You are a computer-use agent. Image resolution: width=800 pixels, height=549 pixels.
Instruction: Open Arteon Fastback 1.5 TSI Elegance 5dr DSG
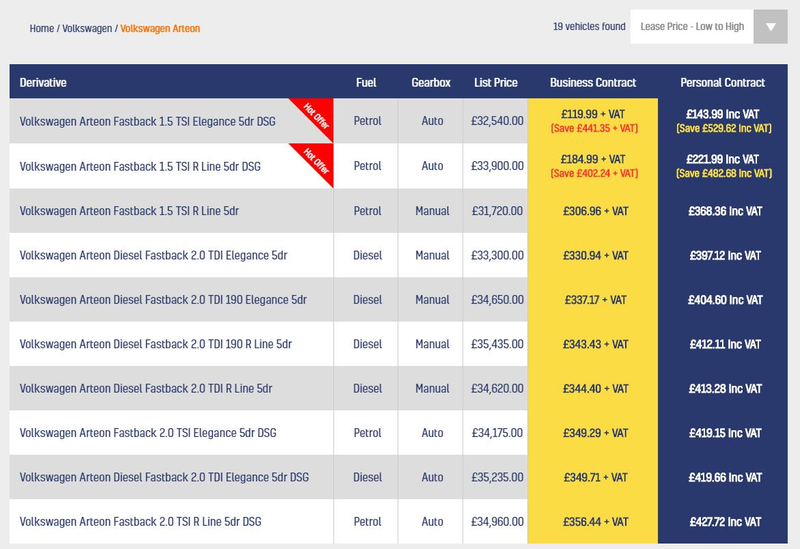pos(147,121)
